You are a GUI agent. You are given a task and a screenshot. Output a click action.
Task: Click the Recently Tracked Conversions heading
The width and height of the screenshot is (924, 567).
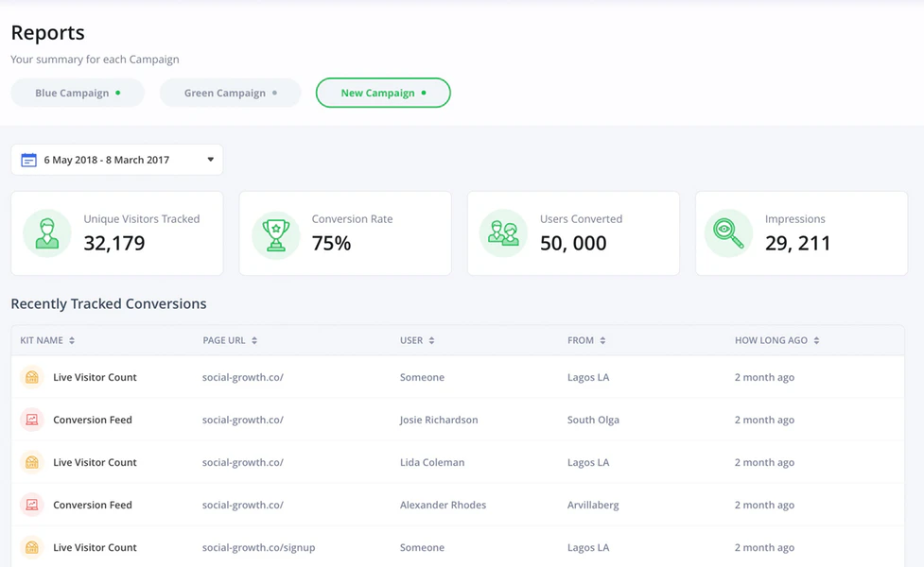pyautogui.click(x=109, y=303)
